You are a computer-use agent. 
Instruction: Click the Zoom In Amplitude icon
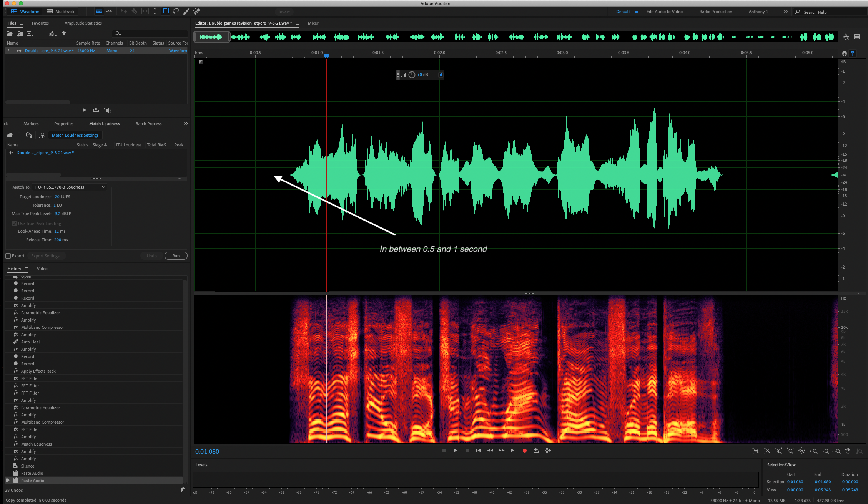click(x=756, y=451)
